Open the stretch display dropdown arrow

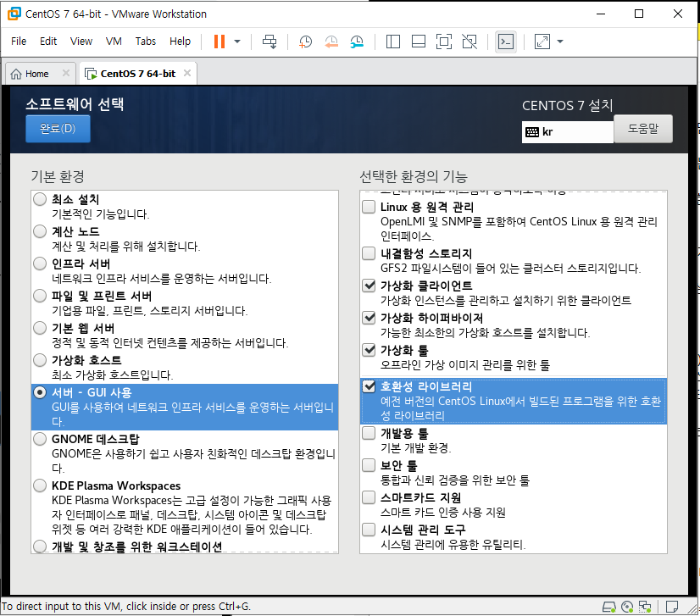[560, 42]
